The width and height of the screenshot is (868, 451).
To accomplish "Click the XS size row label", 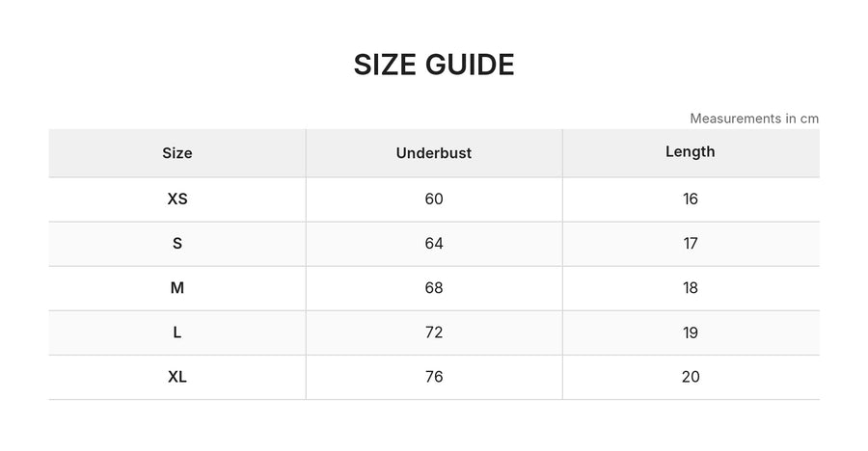I will pos(177,199).
